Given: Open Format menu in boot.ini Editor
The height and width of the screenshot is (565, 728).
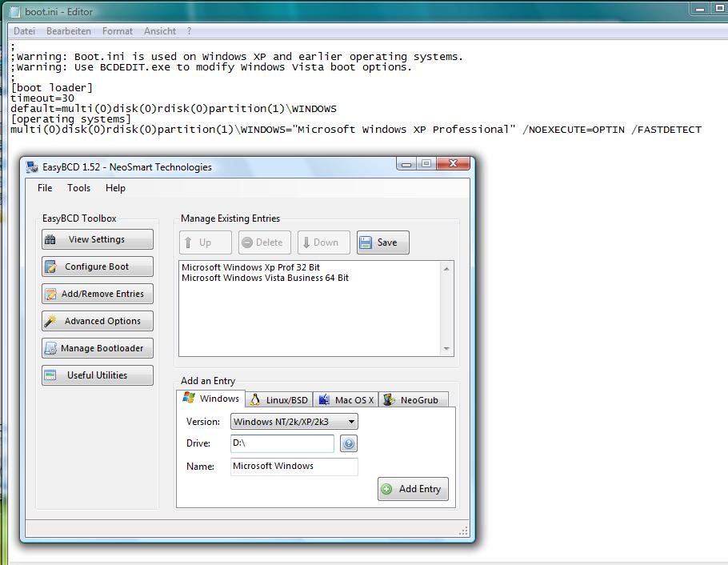Looking at the screenshot, I should tap(118, 31).
